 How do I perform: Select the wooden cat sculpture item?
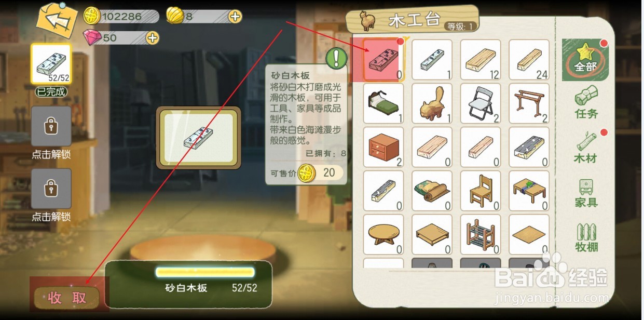pyautogui.click(x=432, y=103)
